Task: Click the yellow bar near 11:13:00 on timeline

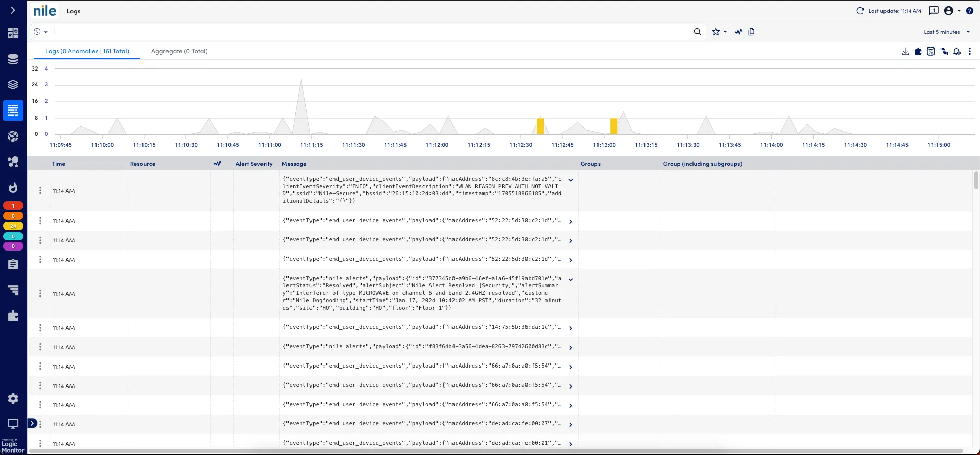Action: pos(614,126)
